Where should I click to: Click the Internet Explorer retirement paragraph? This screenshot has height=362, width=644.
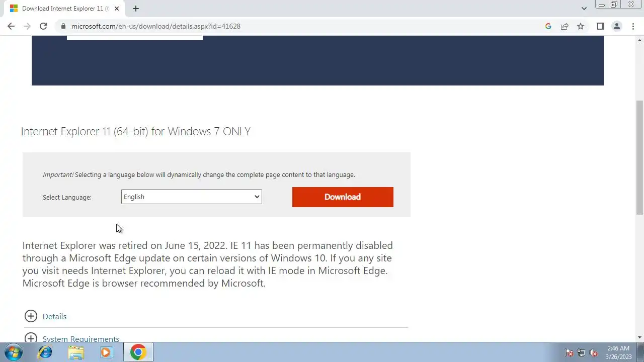(x=207, y=264)
